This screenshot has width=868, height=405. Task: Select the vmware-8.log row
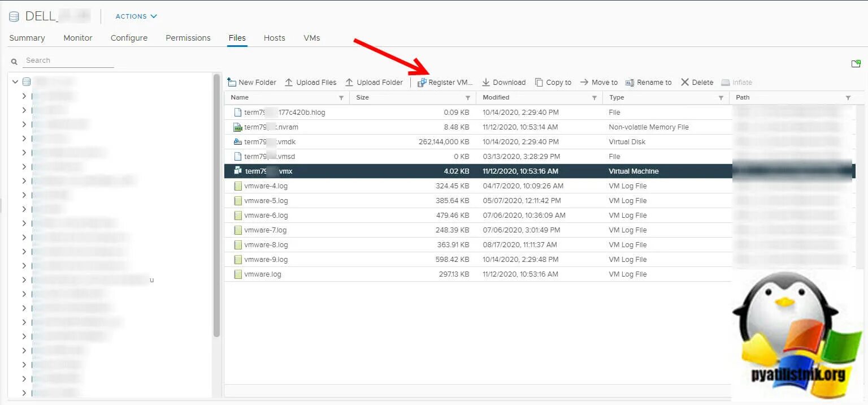[x=478, y=245]
